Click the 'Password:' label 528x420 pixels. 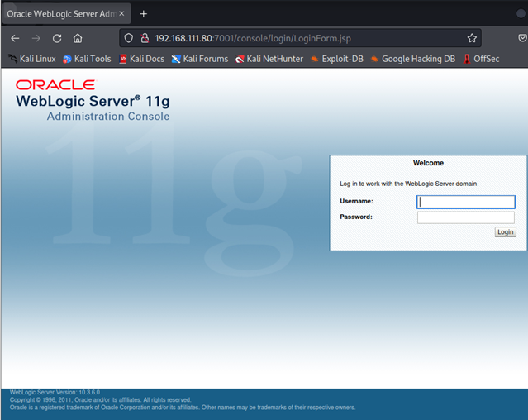pyautogui.click(x=356, y=217)
